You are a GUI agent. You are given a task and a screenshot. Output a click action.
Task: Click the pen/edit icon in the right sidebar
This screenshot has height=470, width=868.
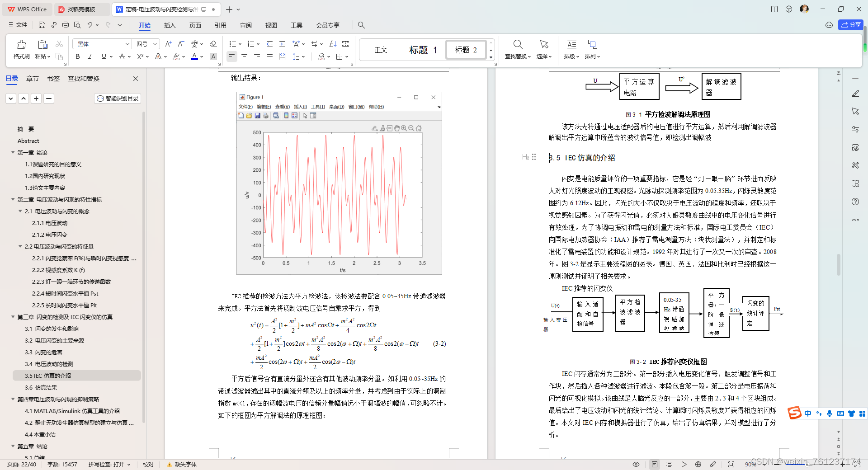pos(855,94)
